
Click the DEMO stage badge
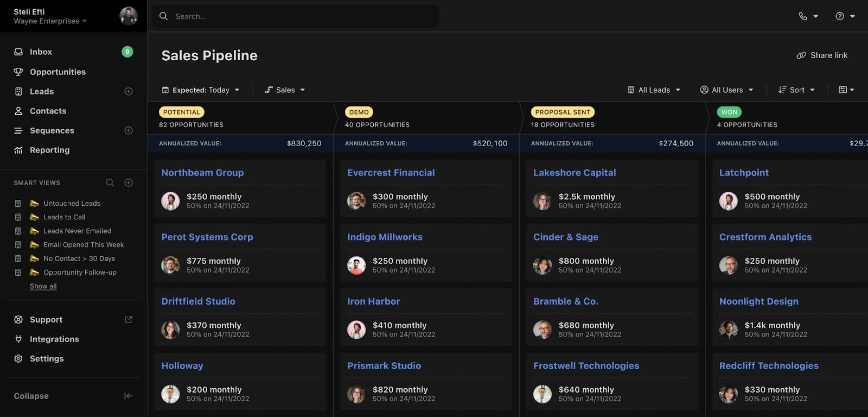click(x=359, y=112)
